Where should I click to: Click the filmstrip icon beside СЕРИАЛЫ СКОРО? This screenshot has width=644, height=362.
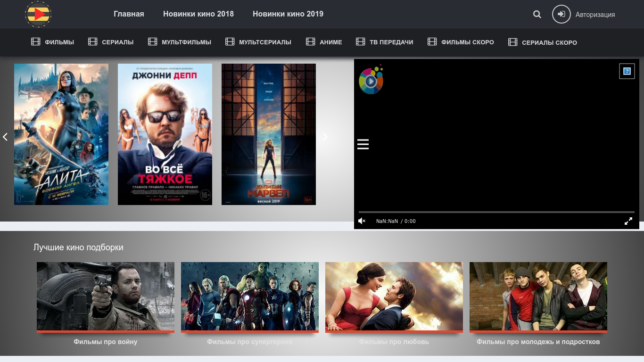(x=512, y=42)
